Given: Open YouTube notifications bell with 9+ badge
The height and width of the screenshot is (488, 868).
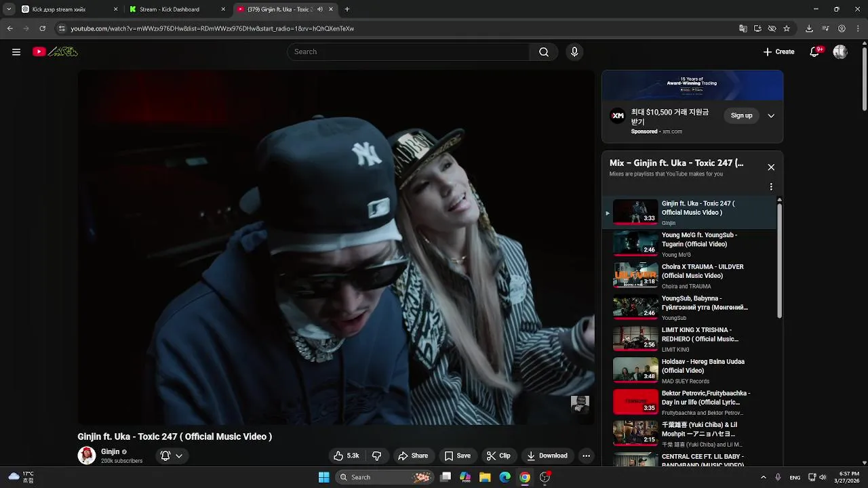Looking at the screenshot, I should (816, 52).
